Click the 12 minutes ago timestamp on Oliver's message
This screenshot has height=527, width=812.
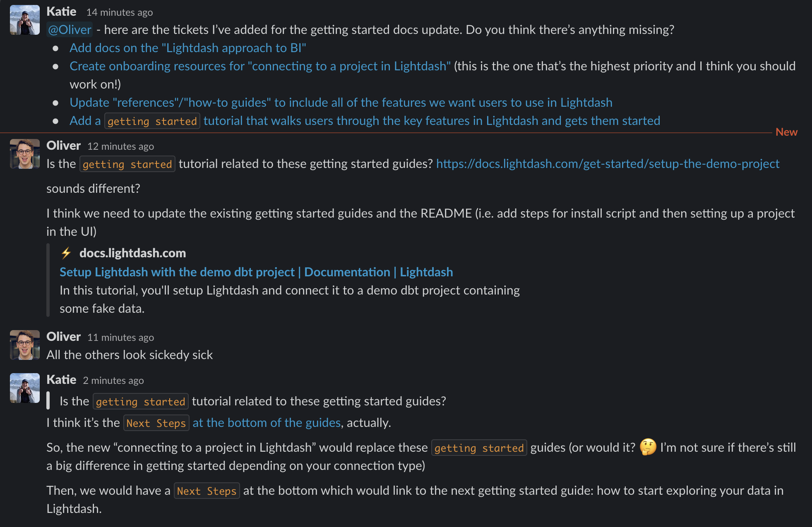point(120,146)
